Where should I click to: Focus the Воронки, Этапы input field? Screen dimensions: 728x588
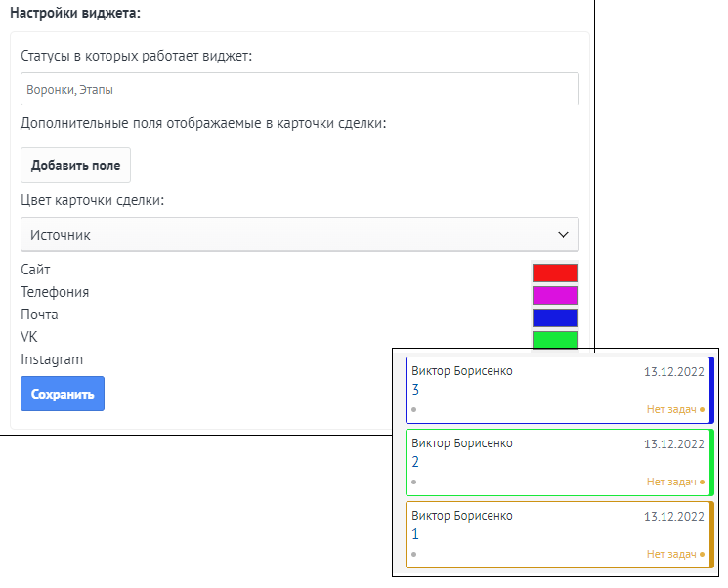[300, 89]
